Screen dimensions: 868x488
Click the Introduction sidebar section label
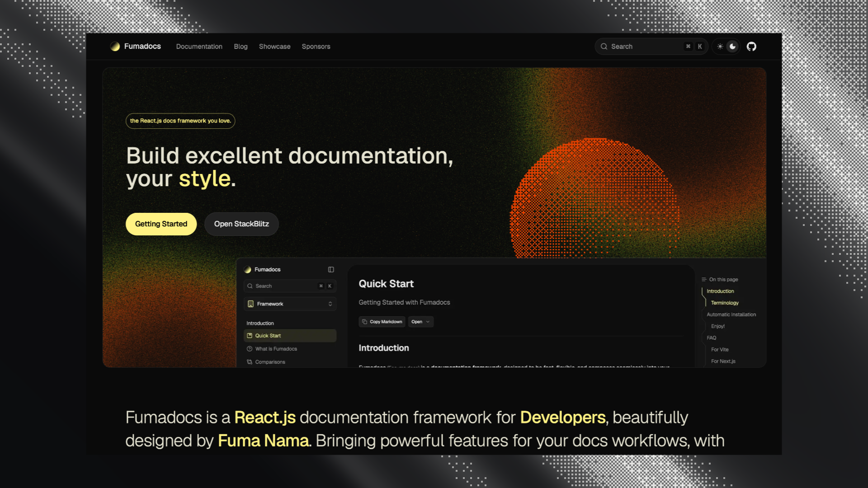click(260, 324)
